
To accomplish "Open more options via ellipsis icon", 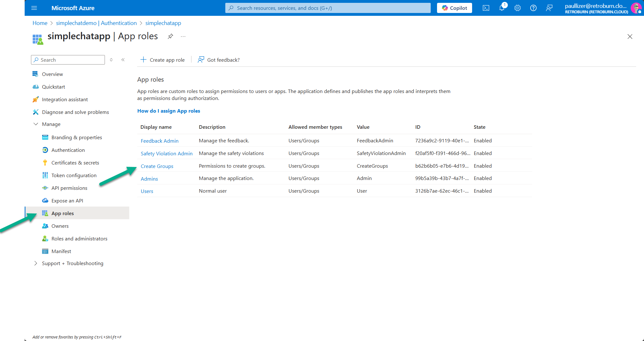I will 183,36.
